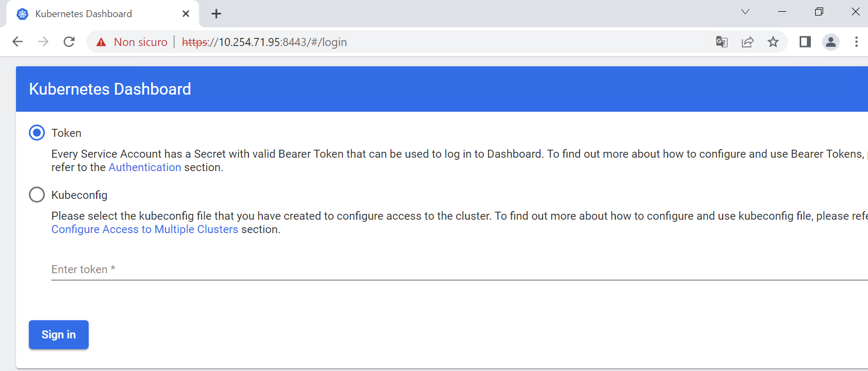
Task: Expand the tab search chevron
Action: pyautogui.click(x=745, y=12)
